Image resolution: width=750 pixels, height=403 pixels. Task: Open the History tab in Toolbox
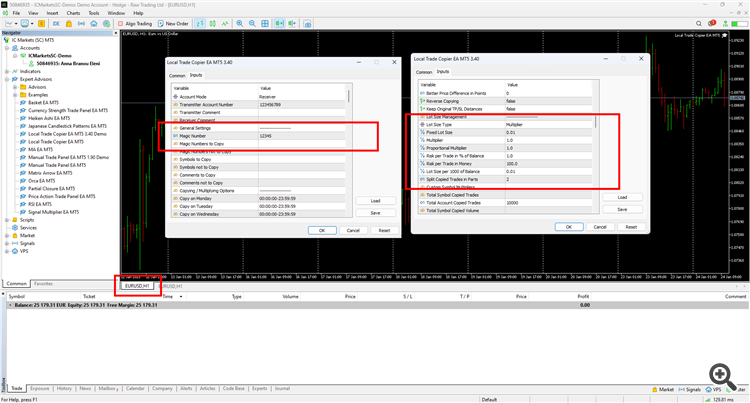(x=64, y=388)
